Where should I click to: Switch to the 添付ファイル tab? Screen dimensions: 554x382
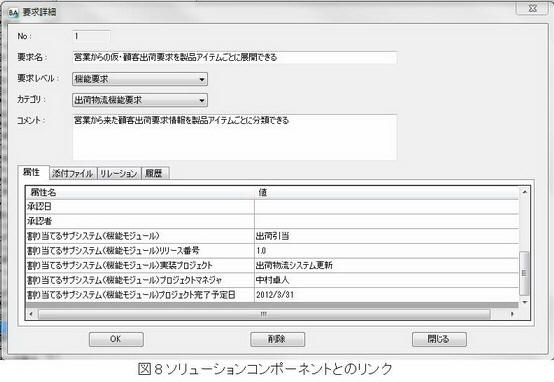[x=73, y=173]
